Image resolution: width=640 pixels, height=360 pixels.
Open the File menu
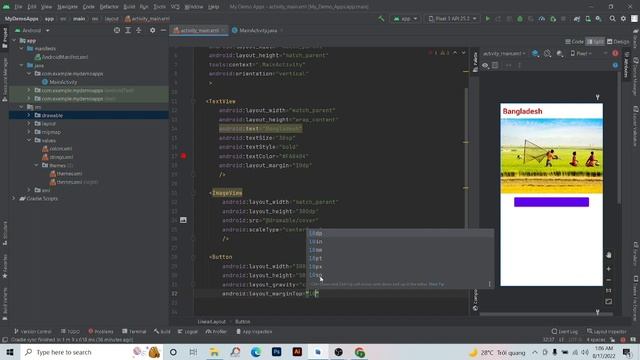coord(18,7)
